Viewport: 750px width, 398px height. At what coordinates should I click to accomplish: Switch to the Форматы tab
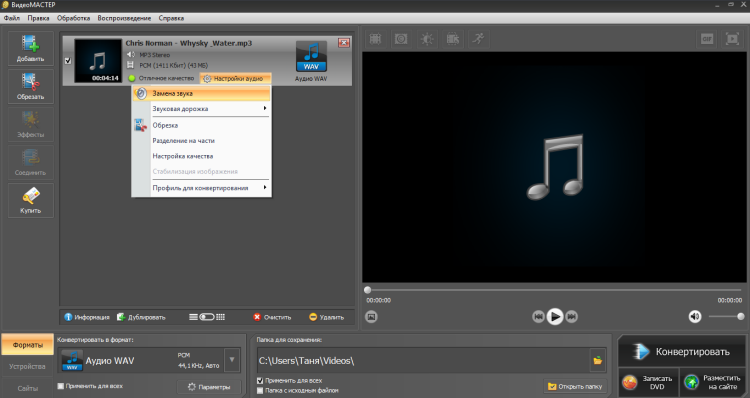(27, 344)
